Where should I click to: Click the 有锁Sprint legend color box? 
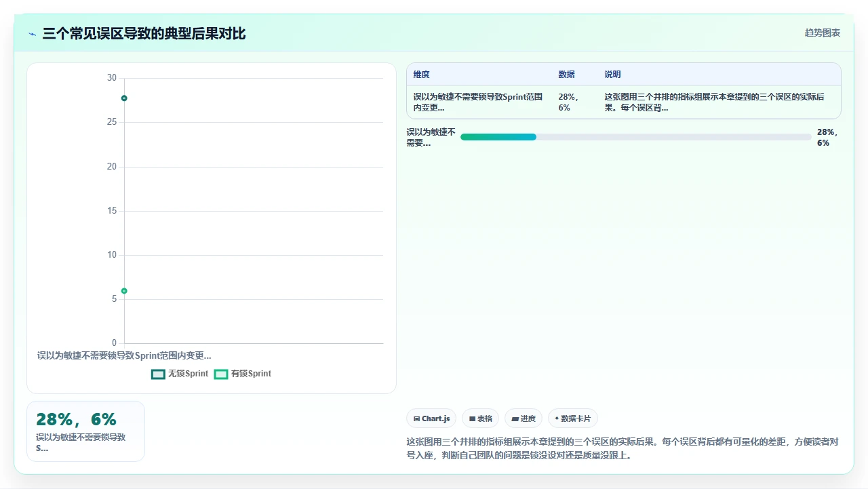coord(221,374)
